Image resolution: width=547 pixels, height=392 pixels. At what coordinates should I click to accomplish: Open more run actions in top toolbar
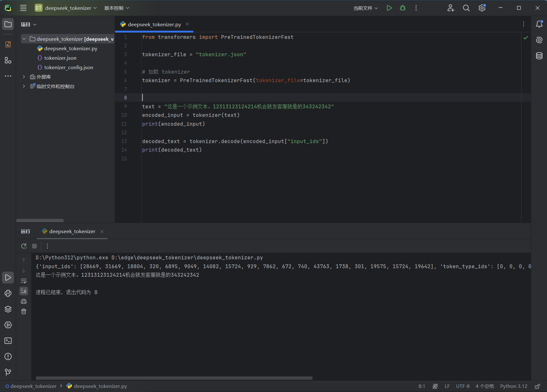point(416,8)
